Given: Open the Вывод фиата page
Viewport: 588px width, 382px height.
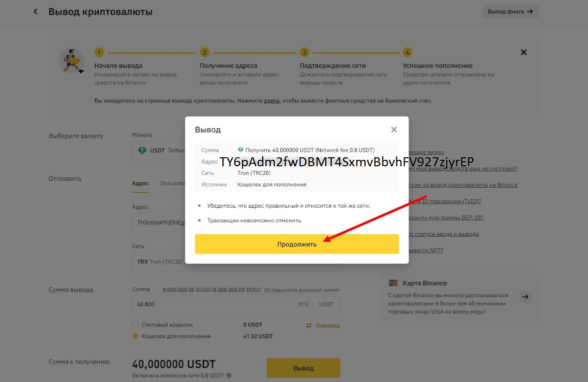Looking at the screenshot, I should tap(510, 11).
